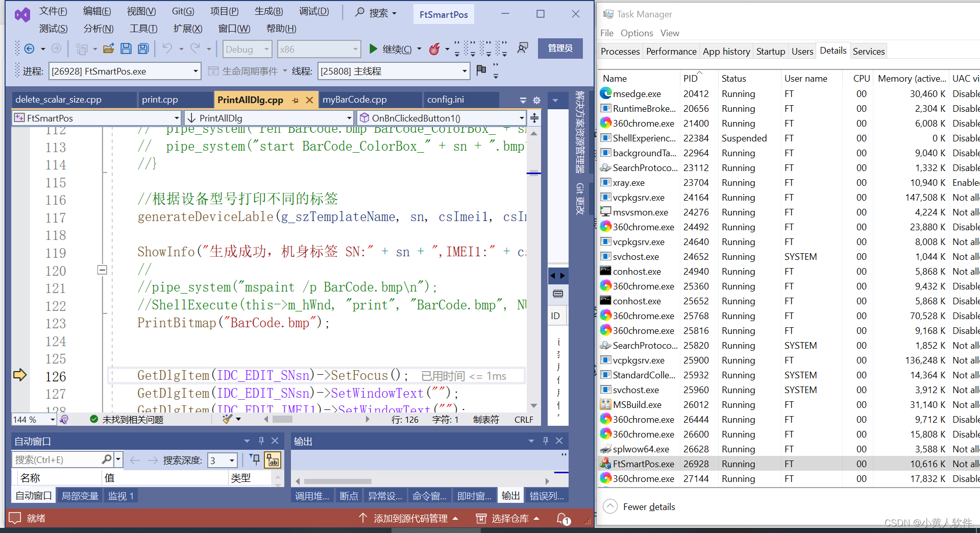Click 选择仓库 in status bar
Screen dimensions: 980x533
point(508,519)
